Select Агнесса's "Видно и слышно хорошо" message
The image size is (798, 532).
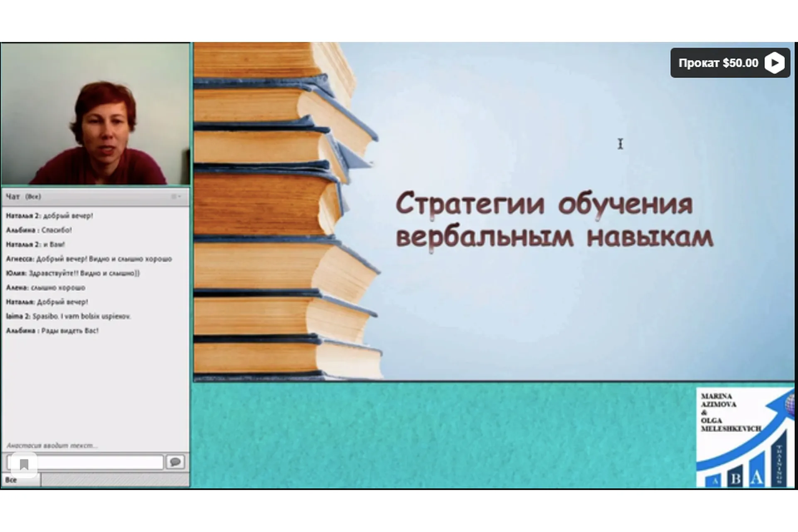point(89,259)
